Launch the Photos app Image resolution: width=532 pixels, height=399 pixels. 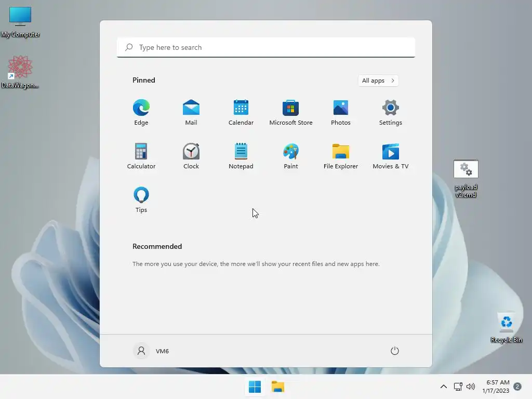coord(341,112)
